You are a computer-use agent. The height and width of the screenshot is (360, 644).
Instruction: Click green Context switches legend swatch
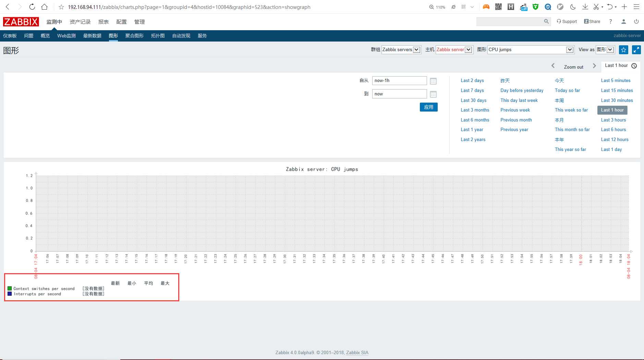click(10, 289)
